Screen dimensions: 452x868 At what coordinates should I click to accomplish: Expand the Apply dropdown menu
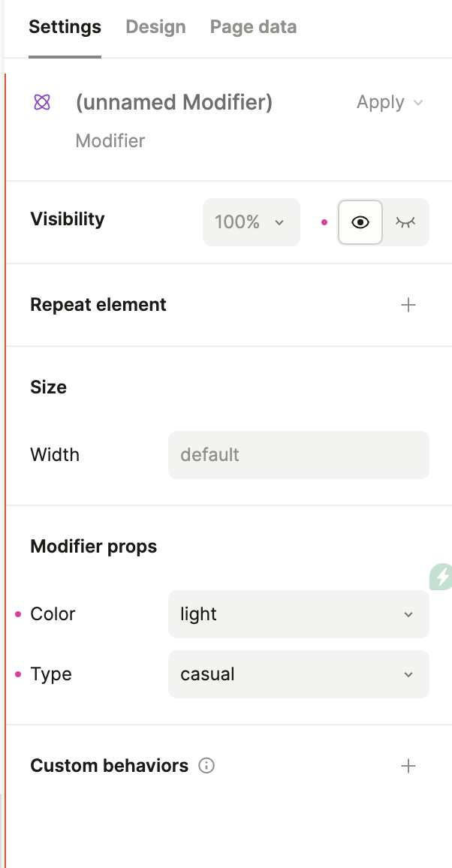pos(390,103)
